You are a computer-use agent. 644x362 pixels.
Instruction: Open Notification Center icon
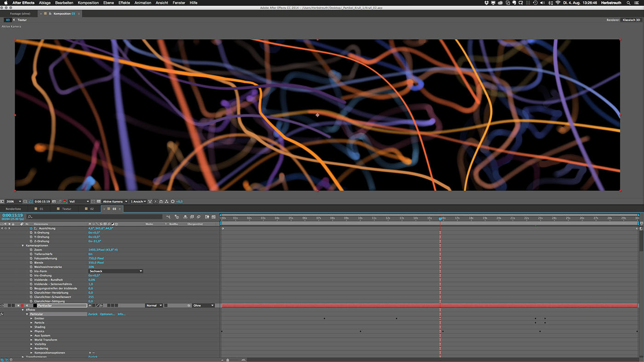tap(637, 3)
